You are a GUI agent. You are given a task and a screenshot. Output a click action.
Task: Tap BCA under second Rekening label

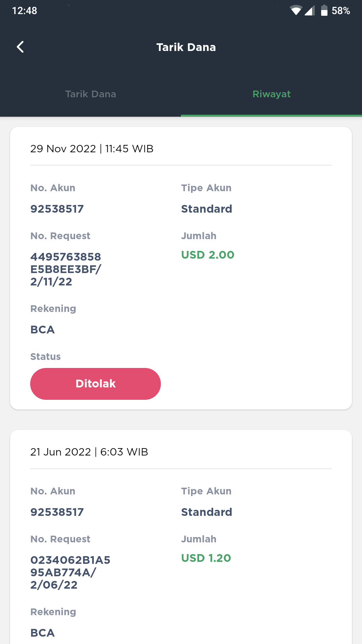pyautogui.click(x=43, y=633)
